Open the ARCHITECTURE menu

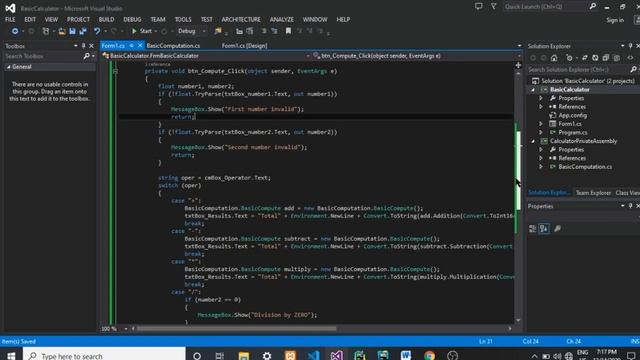241,19
